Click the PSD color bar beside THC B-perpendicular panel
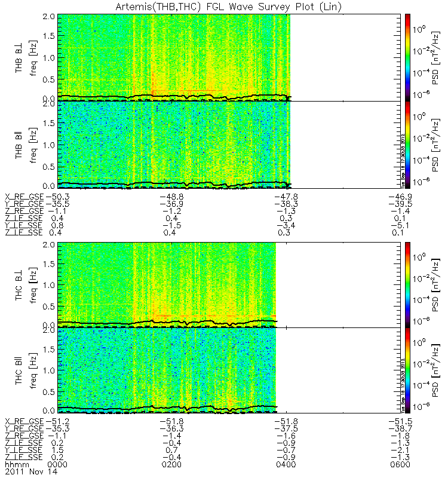 point(407,285)
